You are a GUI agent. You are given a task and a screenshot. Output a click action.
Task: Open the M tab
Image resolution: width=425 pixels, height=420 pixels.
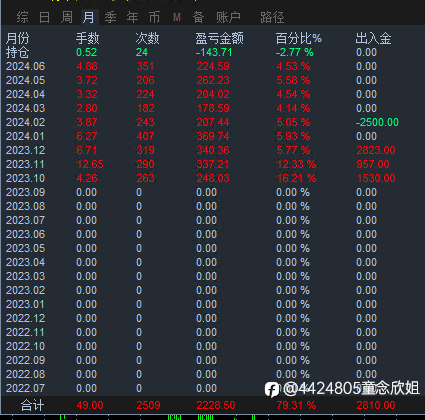(x=177, y=17)
